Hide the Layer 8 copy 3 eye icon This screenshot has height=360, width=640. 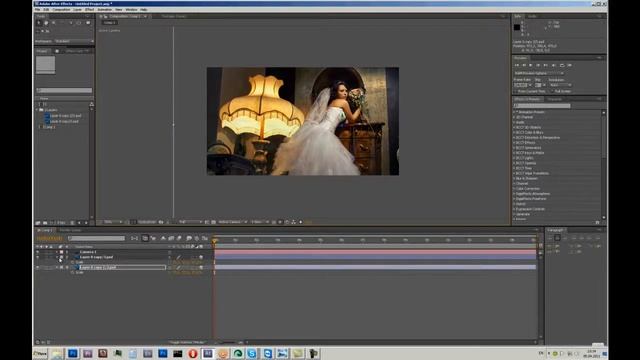[x=38, y=257]
